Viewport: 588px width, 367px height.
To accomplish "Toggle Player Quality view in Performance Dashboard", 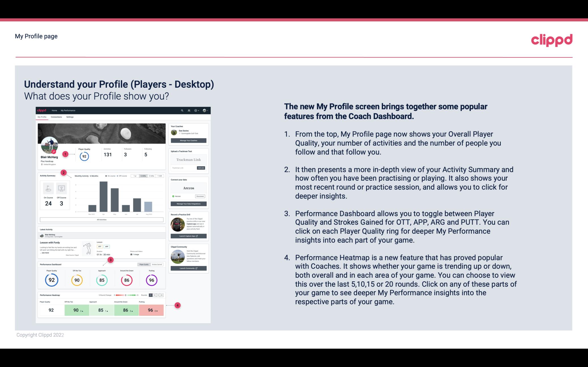I will [144, 264].
